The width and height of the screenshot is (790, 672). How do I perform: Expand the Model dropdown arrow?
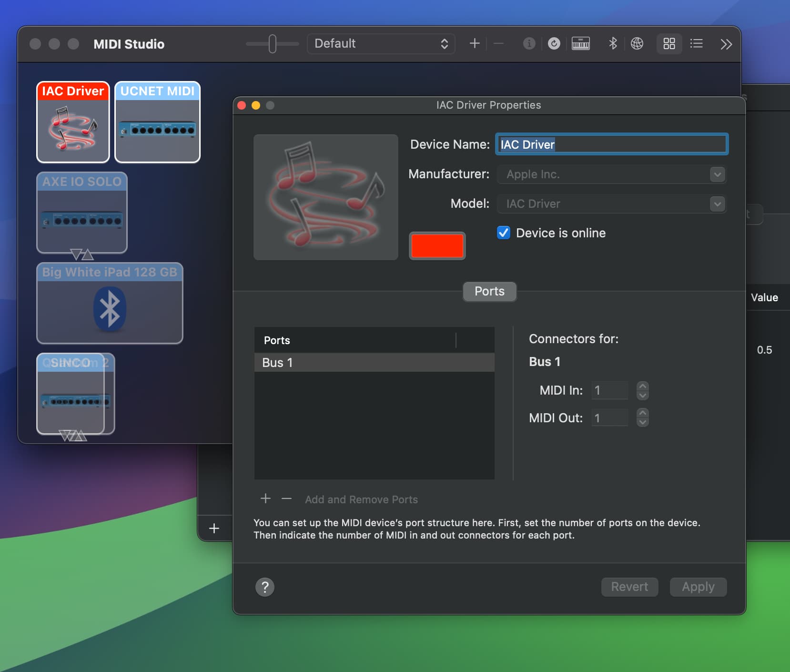click(x=717, y=204)
